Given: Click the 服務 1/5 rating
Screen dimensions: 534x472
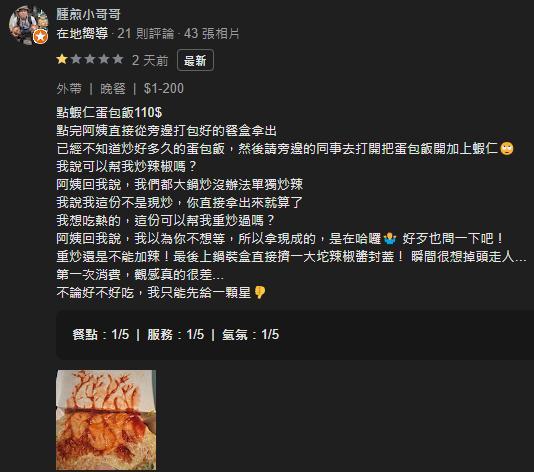Looking at the screenshot, I should 175,334.
